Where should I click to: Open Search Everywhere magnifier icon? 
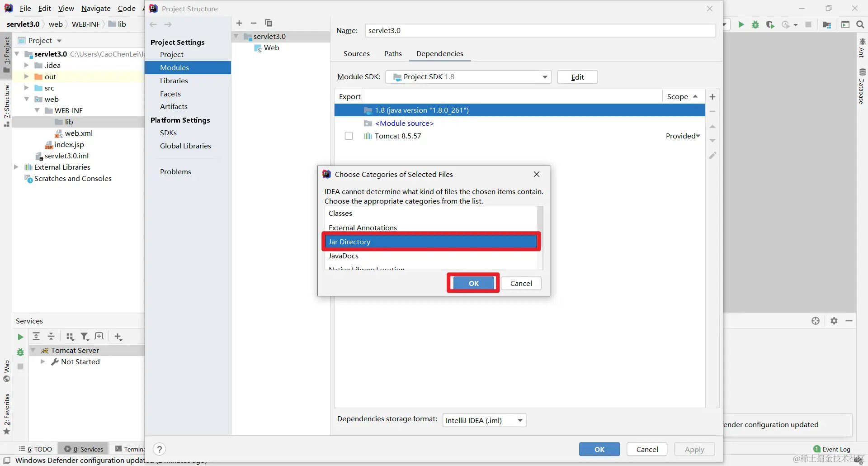pos(860,24)
